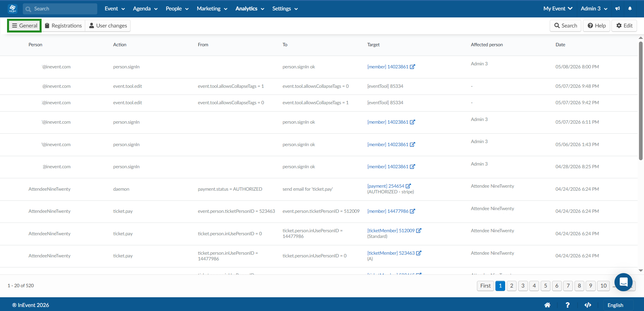Switch to the User changes tab
Viewport: 644px width, 311px height.
pyautogui.click(x=108, y=25)
